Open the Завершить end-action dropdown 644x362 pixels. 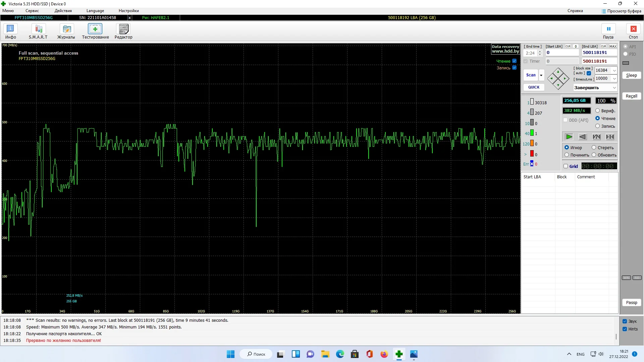click(614, 88)
